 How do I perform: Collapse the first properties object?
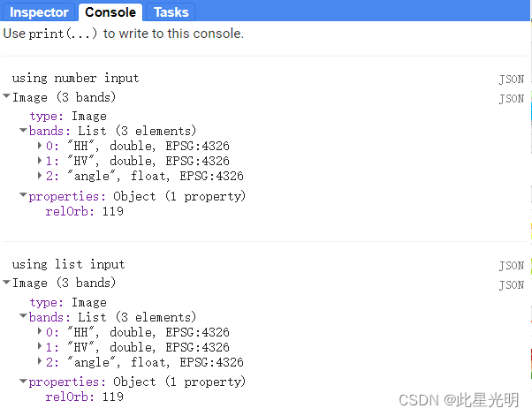pyautogui.click(x=24, y=196)
